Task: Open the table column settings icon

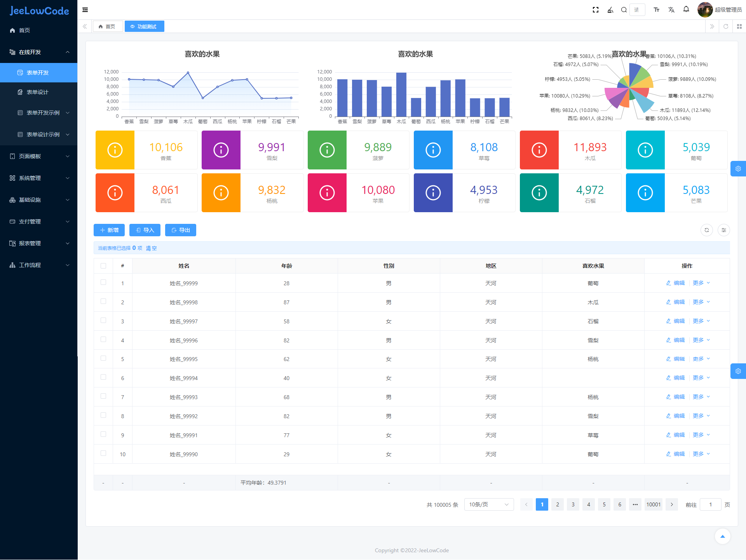Action: click(723, 230)
